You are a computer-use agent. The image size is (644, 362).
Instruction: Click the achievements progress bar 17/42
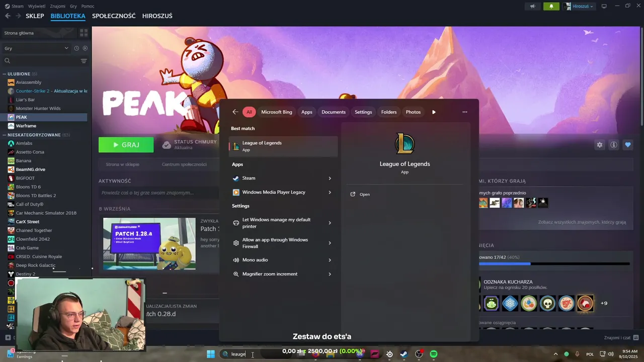coord(554,263)
